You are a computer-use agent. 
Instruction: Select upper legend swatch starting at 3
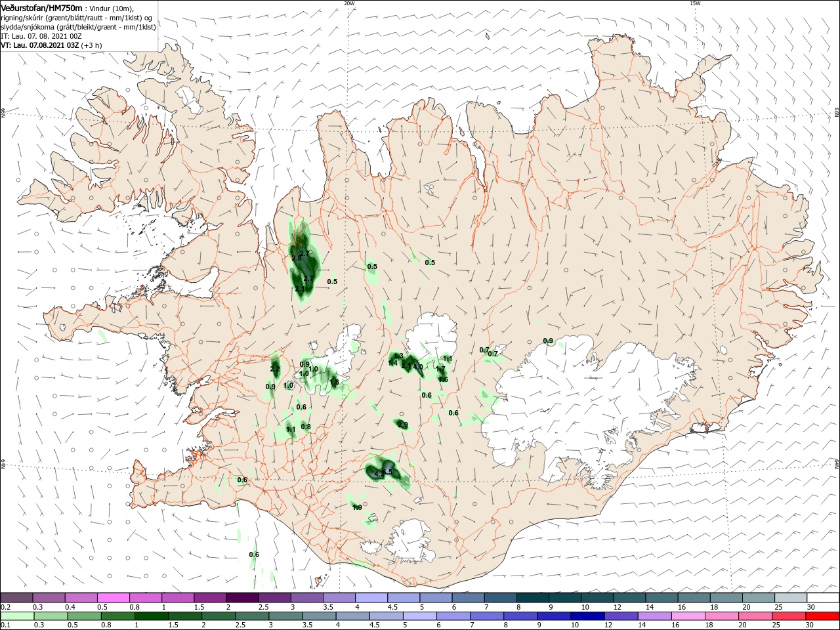click(307, 598)
